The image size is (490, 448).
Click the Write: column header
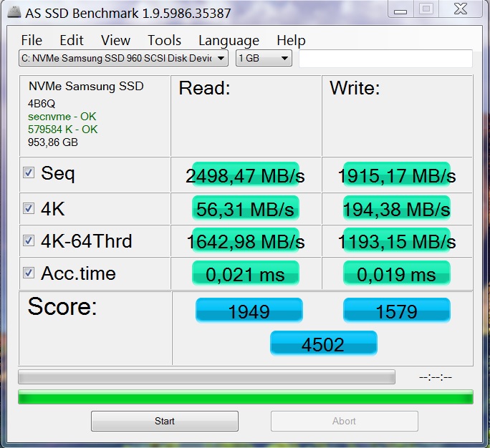click(x=355, y=88)
